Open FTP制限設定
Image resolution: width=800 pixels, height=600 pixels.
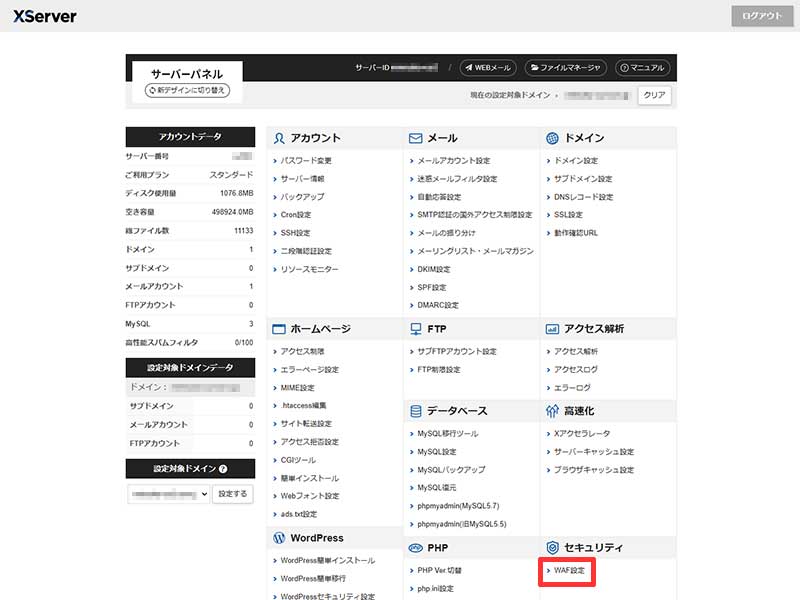pos(438,369)
